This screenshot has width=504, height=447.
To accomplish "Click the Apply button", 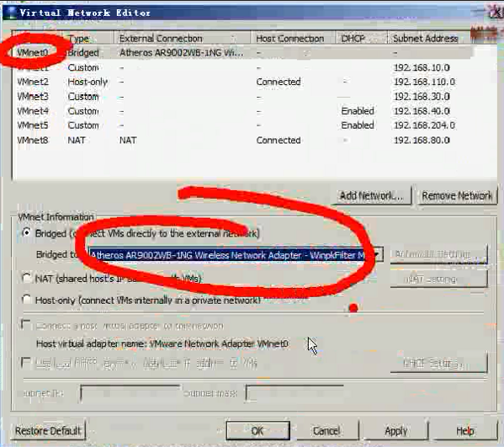I will pos(396,431).
